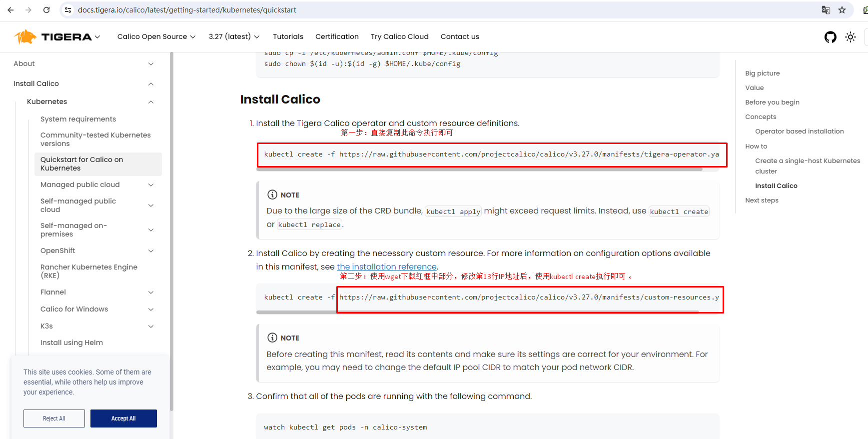Jump to Value in table of contents
This screenshot has width=868, height=439.
[x=754, y=87]
